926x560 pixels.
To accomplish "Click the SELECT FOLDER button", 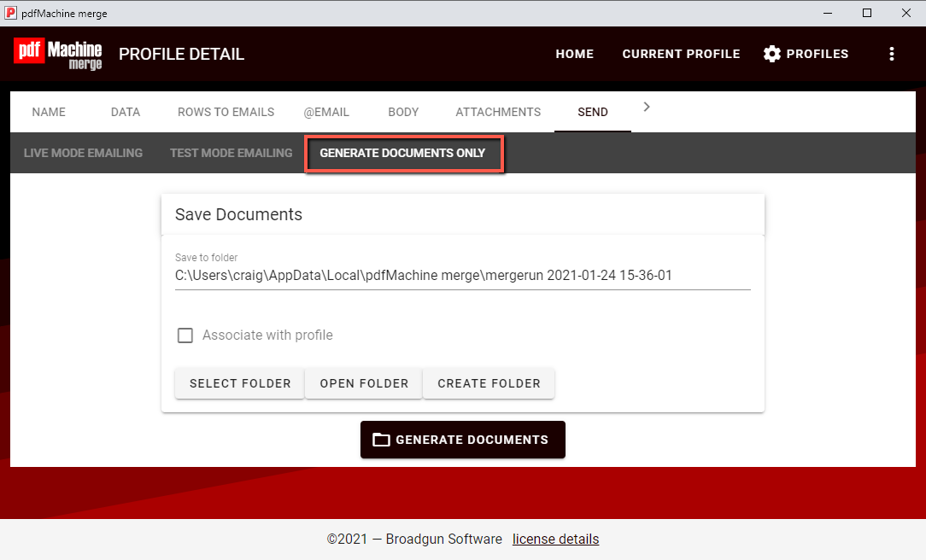I will pyautogui.click(x=240, y=383).
